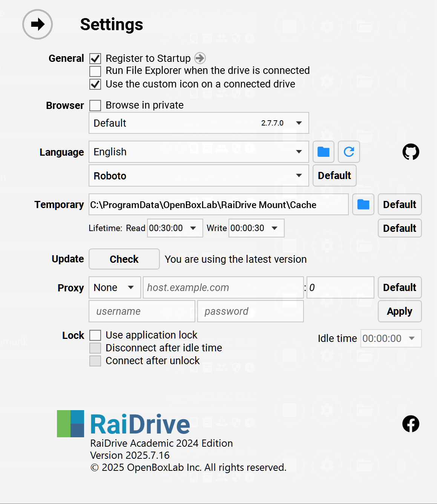
Task: Expand the Read lifetime dropdown
Action: (x=175, y=228)
